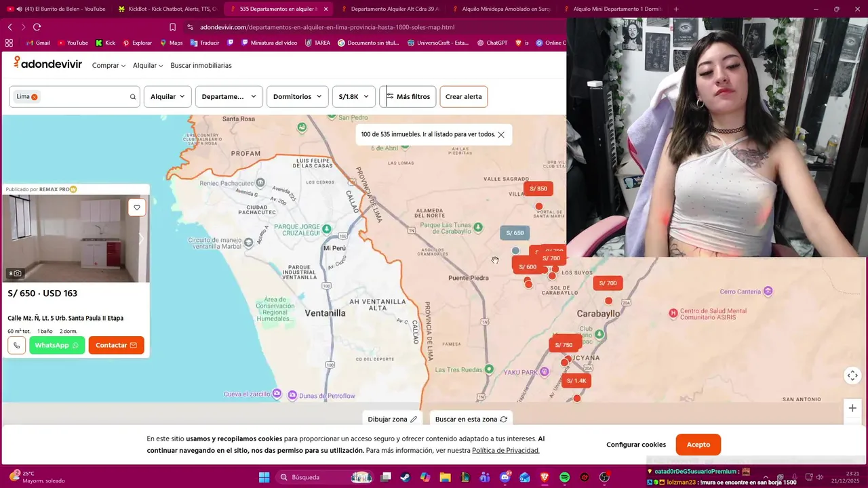Open YouTube bookmark
Viewport: 868px width, 488px height.
73,43
